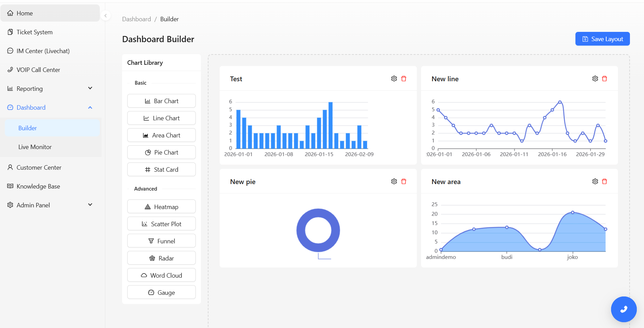Click the Save Layout button
644x328 pixels.
click(602, 39)
